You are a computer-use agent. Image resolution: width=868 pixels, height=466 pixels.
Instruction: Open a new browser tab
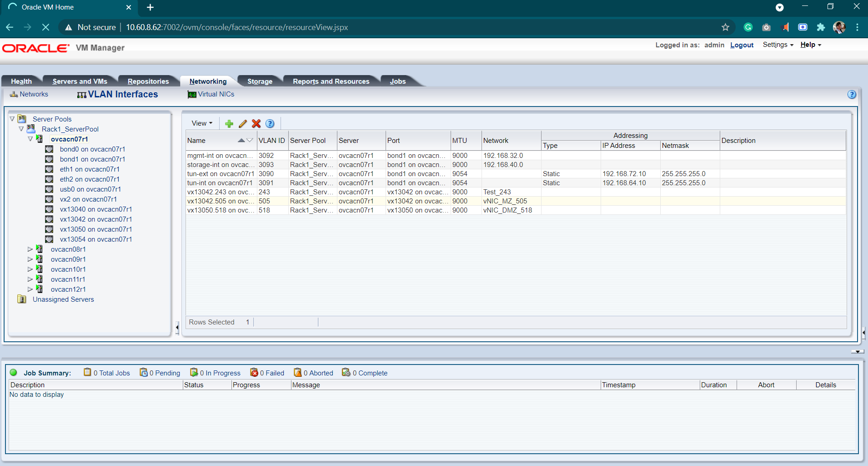(150, 7)
